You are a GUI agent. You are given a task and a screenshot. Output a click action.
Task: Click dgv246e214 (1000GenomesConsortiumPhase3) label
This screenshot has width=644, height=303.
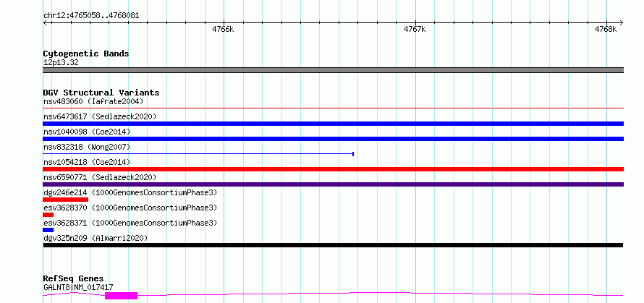tap(130, 192)
